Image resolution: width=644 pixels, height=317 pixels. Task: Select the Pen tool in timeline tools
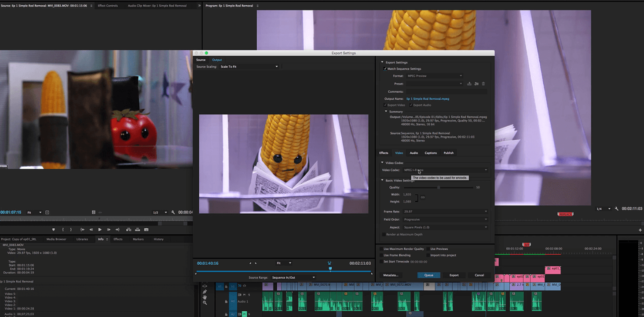pos(205,291)
